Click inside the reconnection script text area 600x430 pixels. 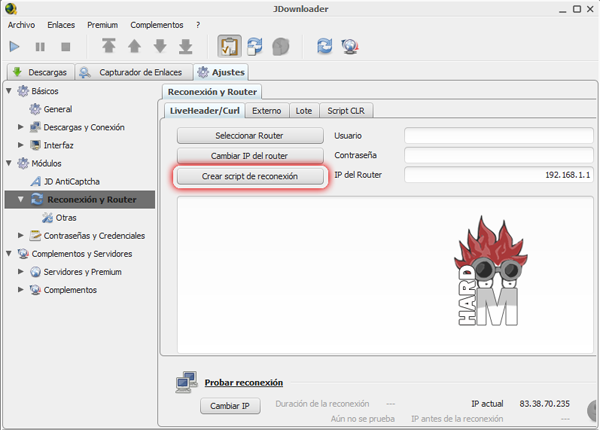coord(385,275)
